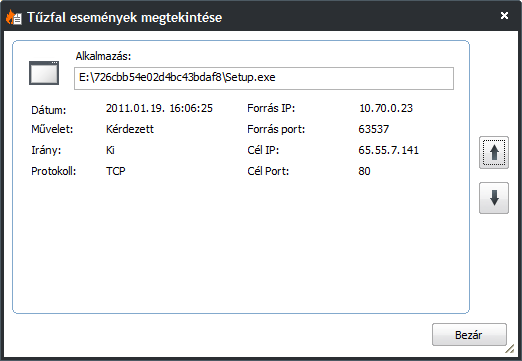Image resolution: width=522 pixels, height=361 pixels.
Task: Close the firewall events window with X
Action: (504, 16)
